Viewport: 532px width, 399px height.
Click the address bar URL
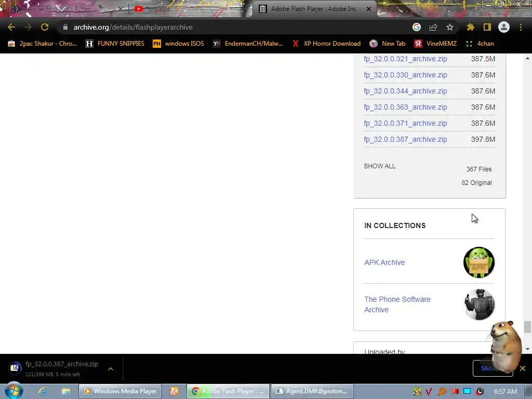pyautogui.click(x=133, y=27)
